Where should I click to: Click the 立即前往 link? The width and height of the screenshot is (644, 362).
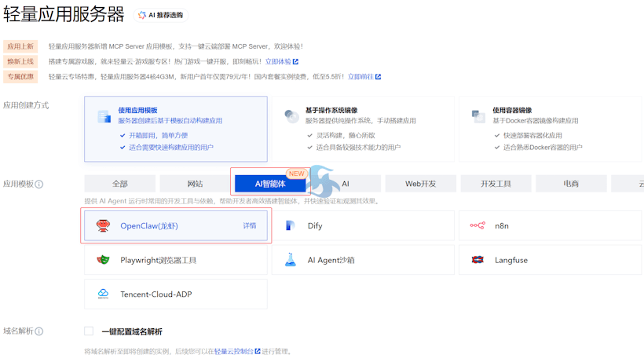pos(360,77)
